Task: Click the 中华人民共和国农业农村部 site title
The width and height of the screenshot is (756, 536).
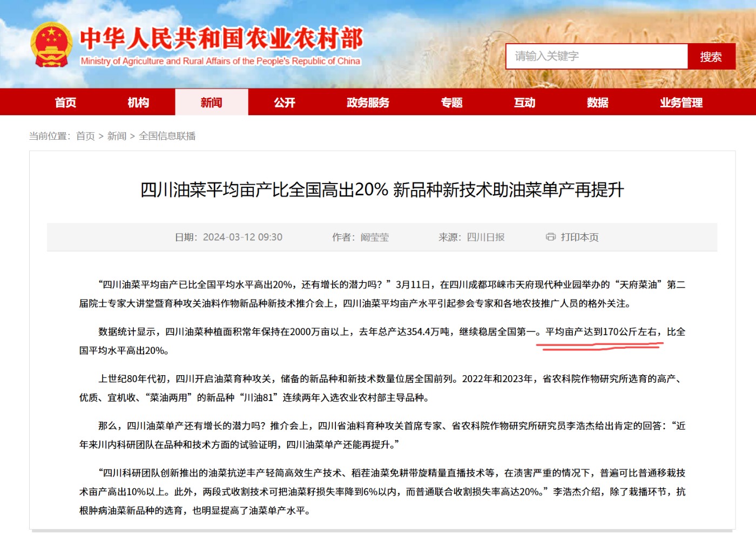Action: pyautogui.click(x=221, y=39)
